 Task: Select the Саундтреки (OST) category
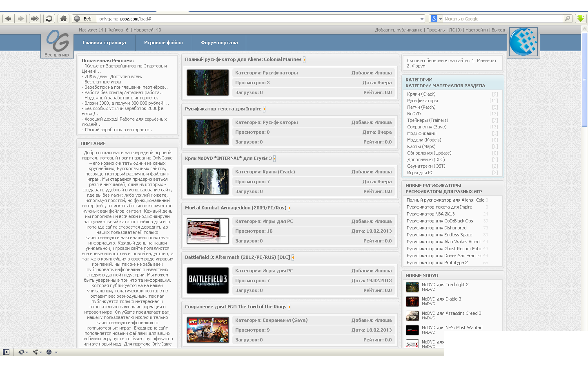426,166
